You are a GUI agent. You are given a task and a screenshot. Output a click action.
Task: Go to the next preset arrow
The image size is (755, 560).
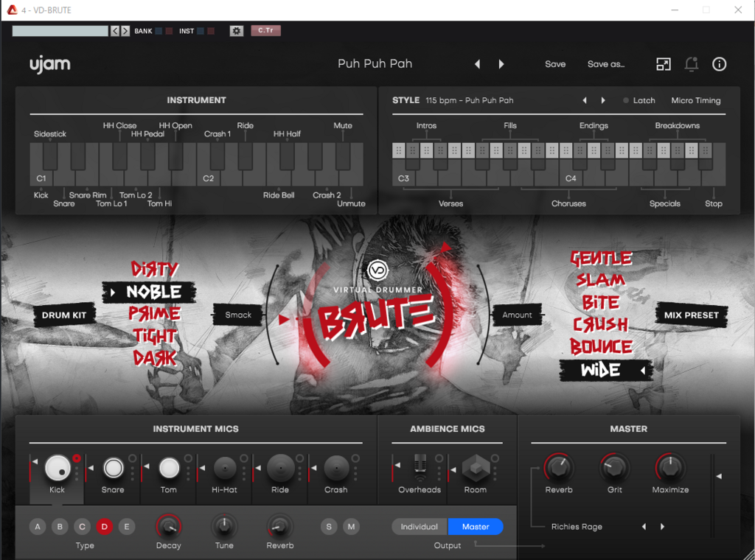tap(501, 64)
